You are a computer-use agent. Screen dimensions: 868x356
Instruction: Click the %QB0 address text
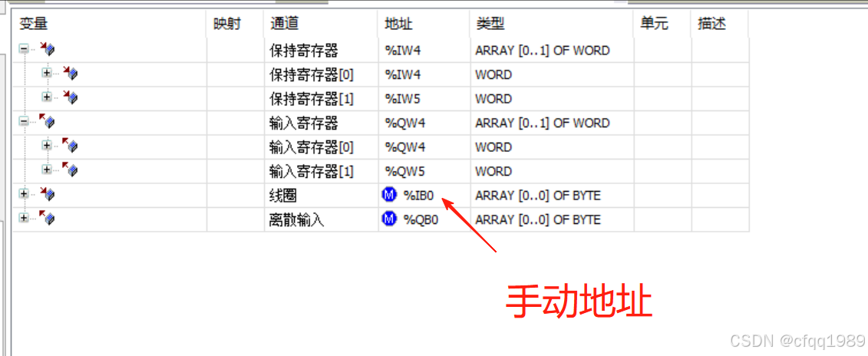[x=421, y=219]
